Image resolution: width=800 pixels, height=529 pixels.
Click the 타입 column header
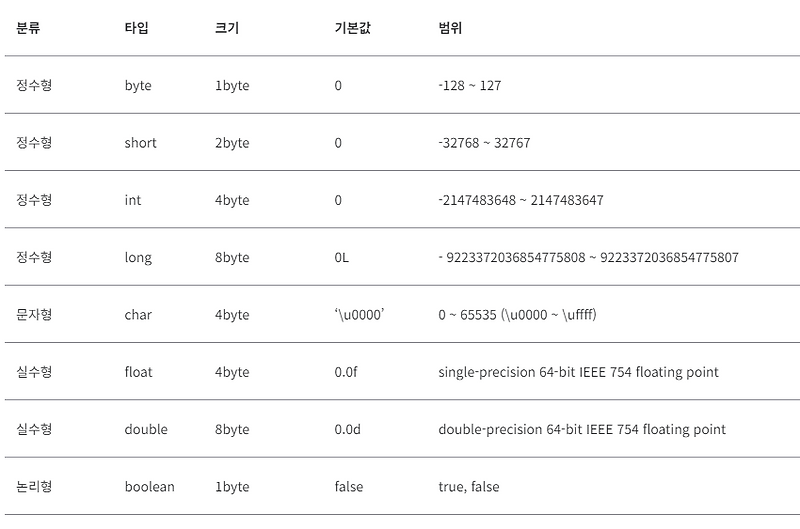point(136,28)
